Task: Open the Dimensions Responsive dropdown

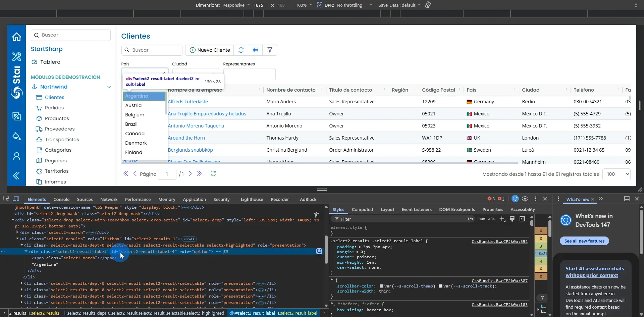Action: coord(235,5)
